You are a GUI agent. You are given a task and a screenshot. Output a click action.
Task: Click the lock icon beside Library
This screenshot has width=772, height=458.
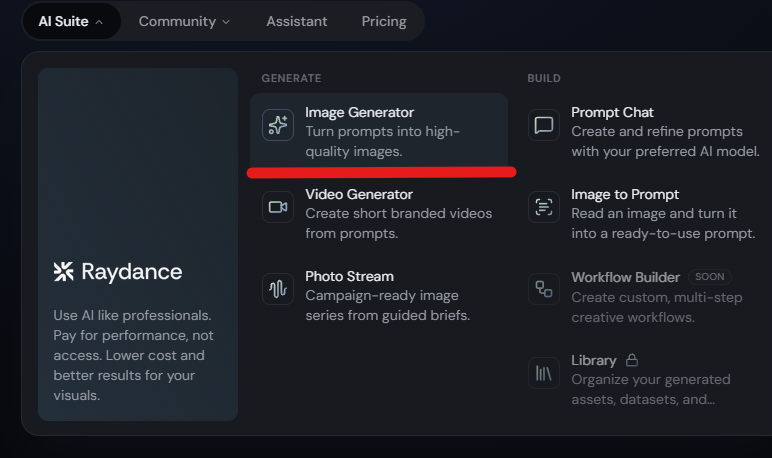tap(632, 360)
